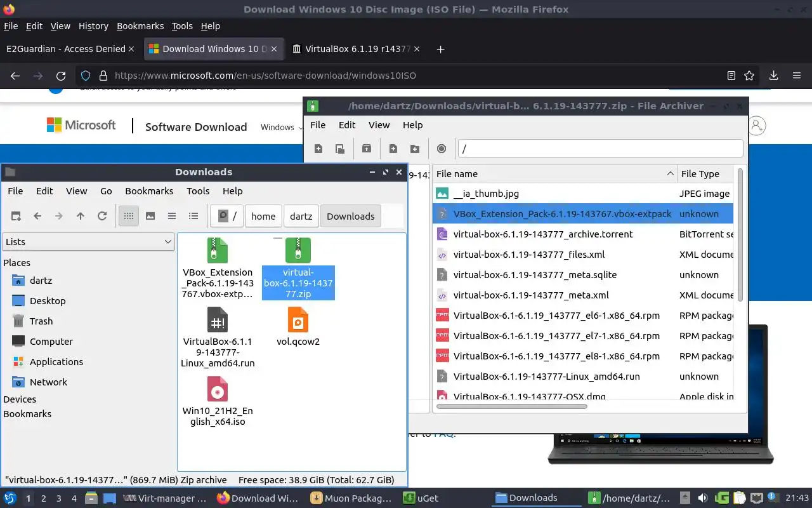The height and width of the screenshot is (508, 812).
Task: Click the Microsoft logo link
Action: pyautogui.click(x=81, y=125)
